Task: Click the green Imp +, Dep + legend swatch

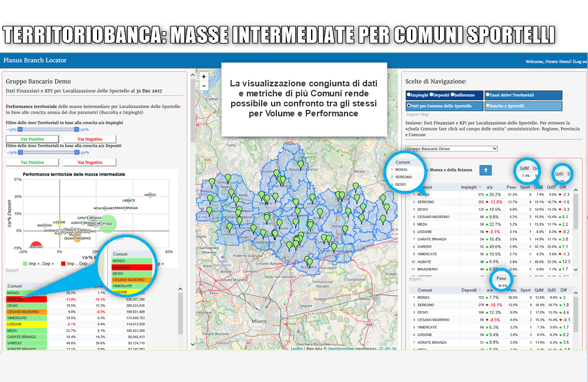Action: click(25, 263)
